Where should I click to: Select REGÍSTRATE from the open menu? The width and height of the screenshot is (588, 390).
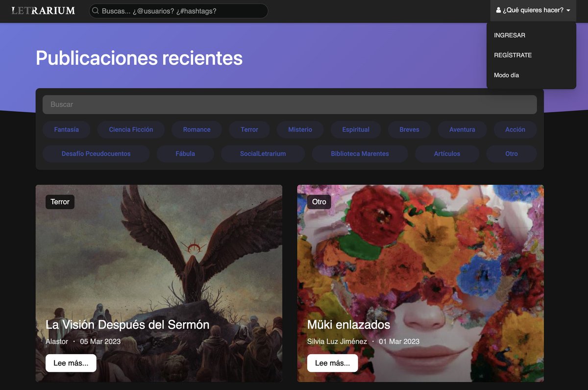[x=513, y=55]
